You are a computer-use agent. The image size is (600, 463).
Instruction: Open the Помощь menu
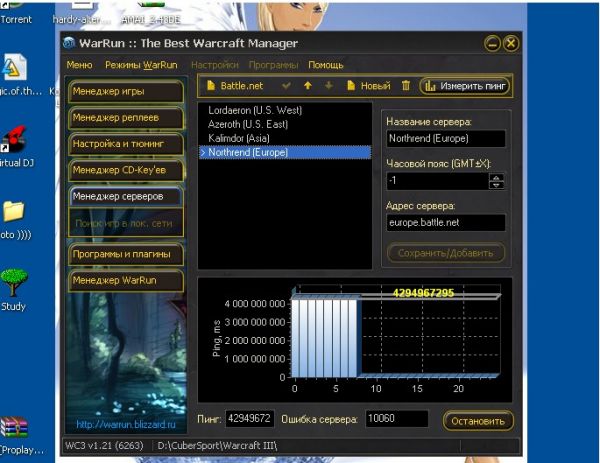tap(326, 65)
